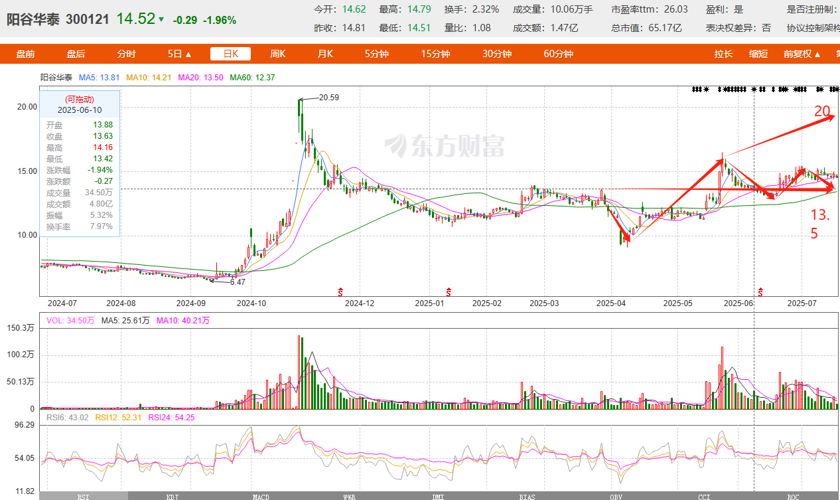Click the 缩短 shrink chart button
This screenshot has height=500, width=840.
(x=759, y=54)
